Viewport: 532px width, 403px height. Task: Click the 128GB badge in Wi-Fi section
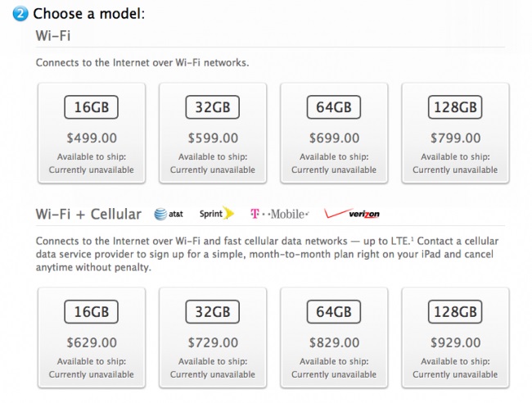tap(455, 107)
